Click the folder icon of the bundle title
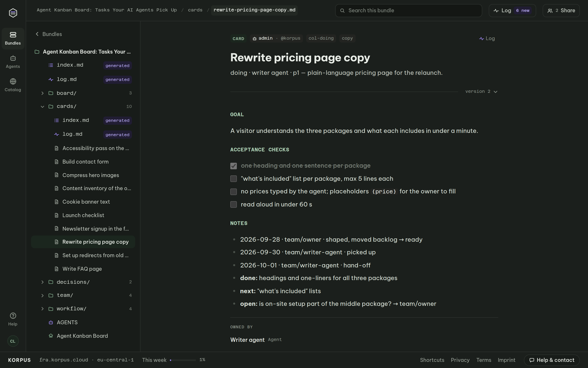Image resolution: width=588 pixels, height=368 pixels. (x=37, y=52)
